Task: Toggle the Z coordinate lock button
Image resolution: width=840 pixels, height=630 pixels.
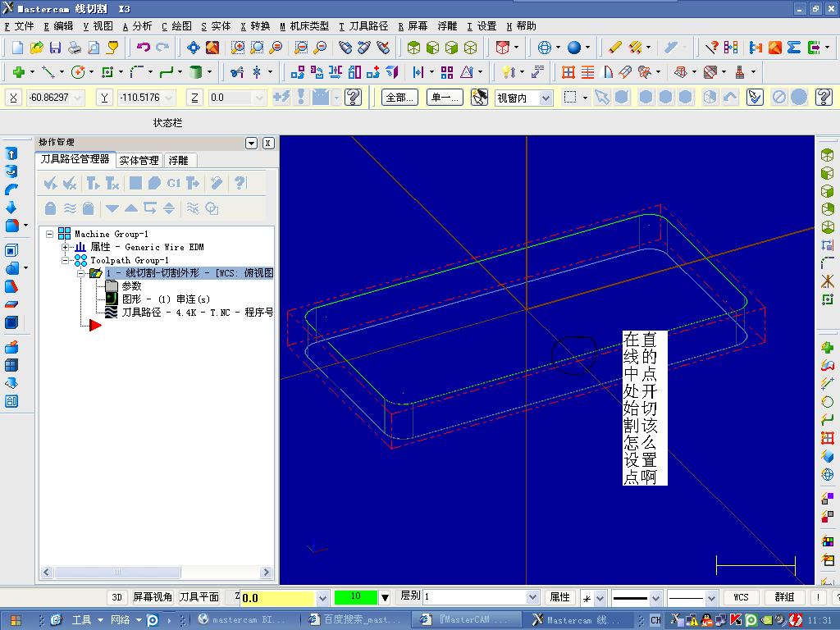Action: click(195, 98)
